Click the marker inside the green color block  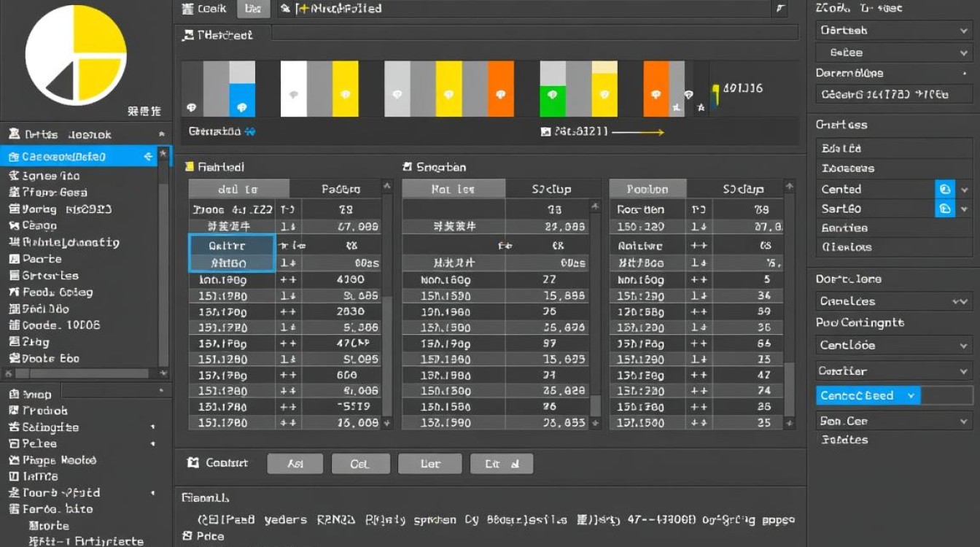point(552,95)
